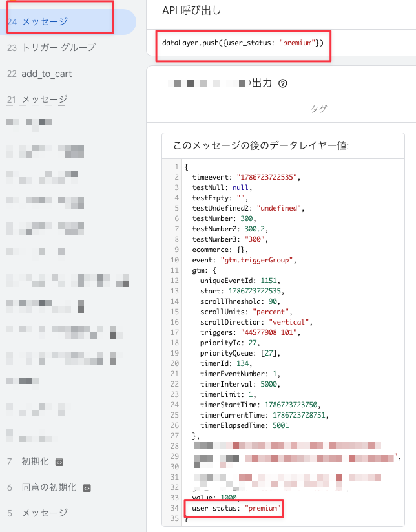Click the testNull: null line
The image size is (416, 532).
[x=222, y=187]
